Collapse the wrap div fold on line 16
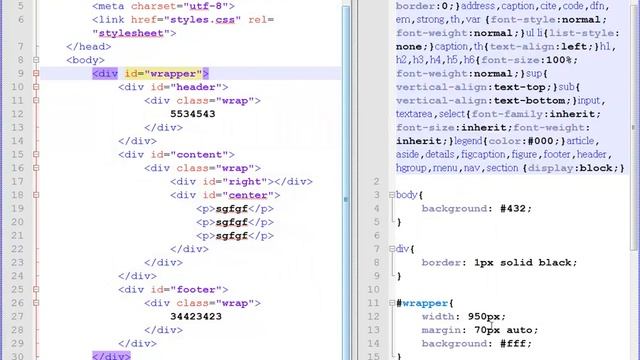 (x=36, y=168)
